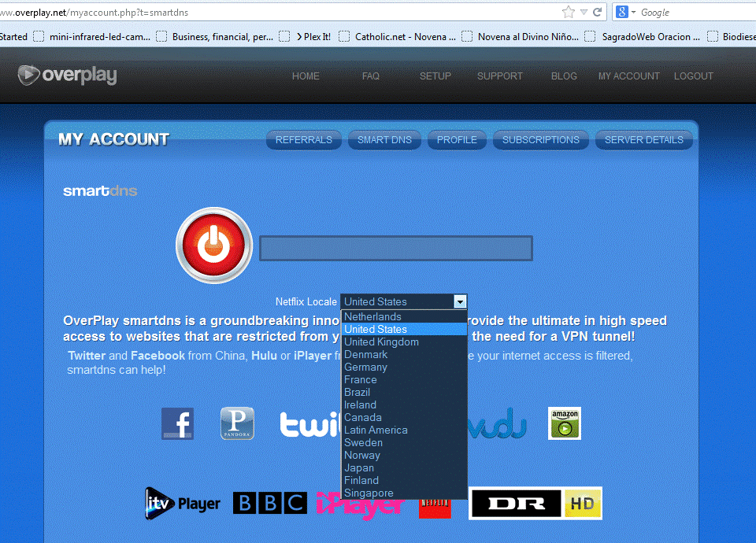This screenshot has height=543, width=756.
Task: Open the Catholic.net - Novena bookmark
Action: [x=397, y=37]
